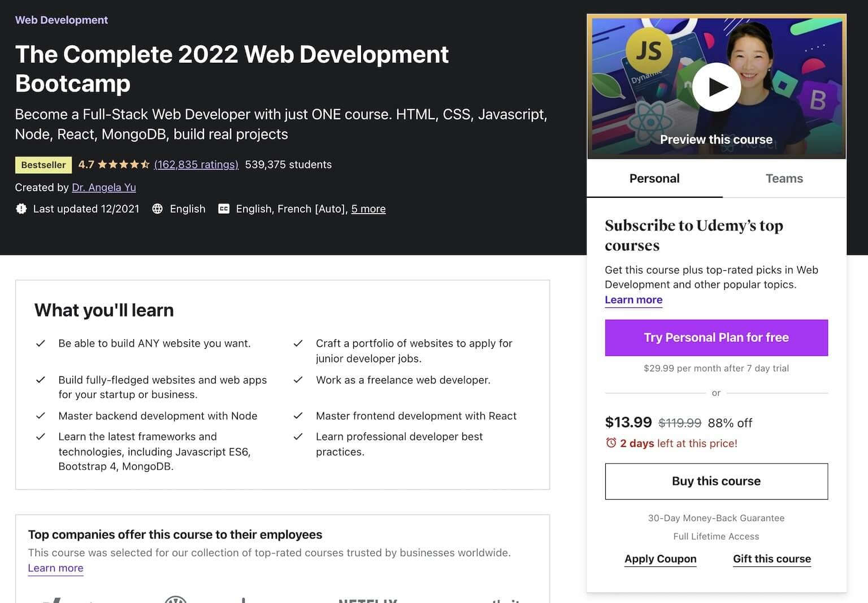Click Try Personal Plan for free

(x=716, y=337)
